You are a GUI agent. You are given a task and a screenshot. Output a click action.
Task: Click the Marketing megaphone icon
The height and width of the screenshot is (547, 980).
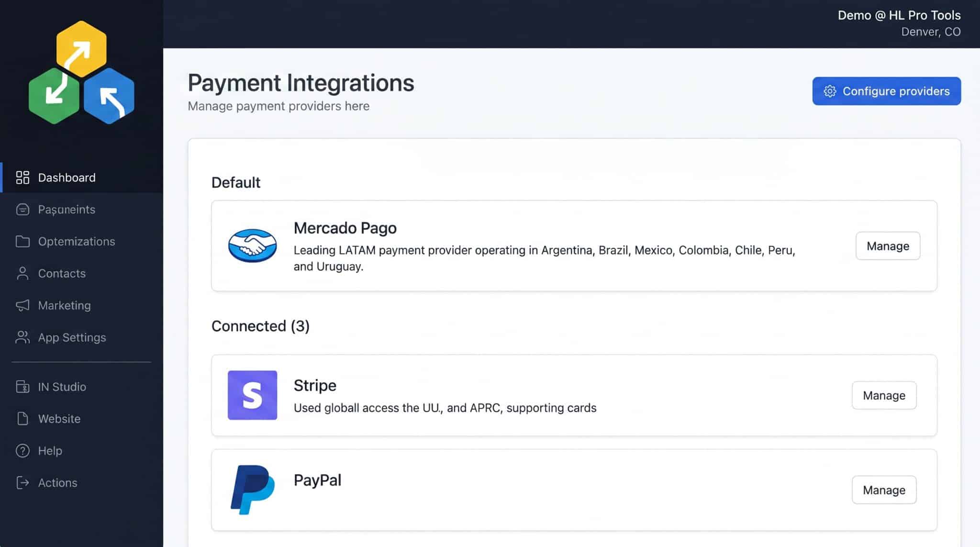(x=22, y=305)
